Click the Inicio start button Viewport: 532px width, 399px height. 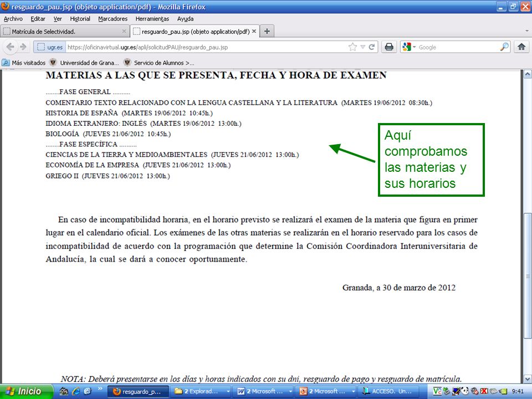27,391
